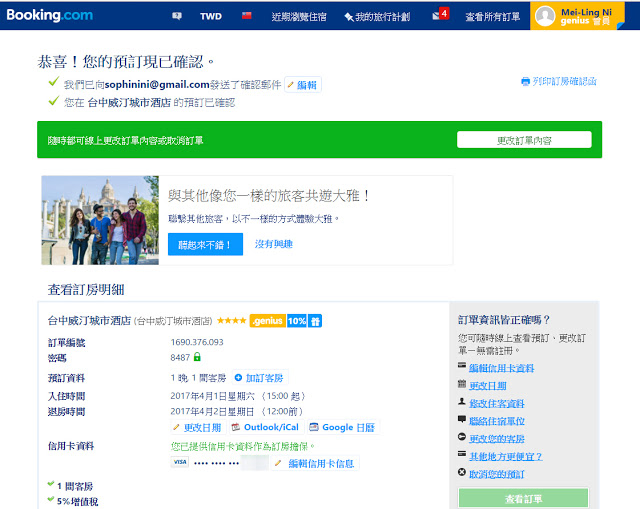The width and height of the screenshot is (640, 509).
Task: Go to 查看所有訂單 in the header
Action: pyautogui.click(x=493, y=16)
